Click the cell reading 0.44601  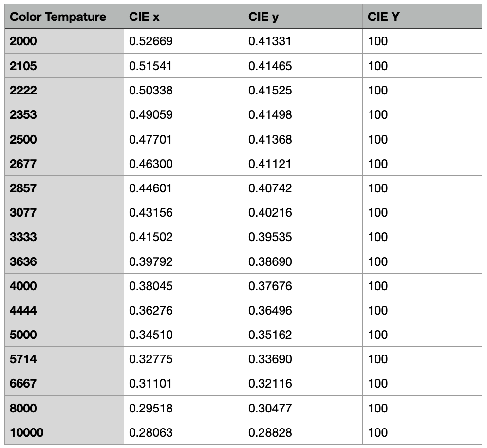pyautogui.click(x=151, y=188)
